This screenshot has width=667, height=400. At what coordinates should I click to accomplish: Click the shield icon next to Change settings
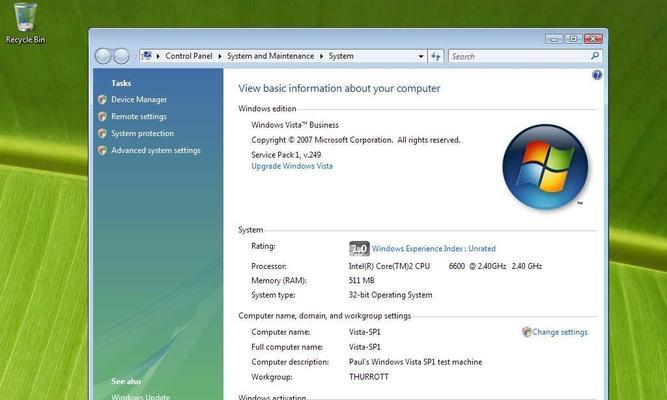pos(527,332)
